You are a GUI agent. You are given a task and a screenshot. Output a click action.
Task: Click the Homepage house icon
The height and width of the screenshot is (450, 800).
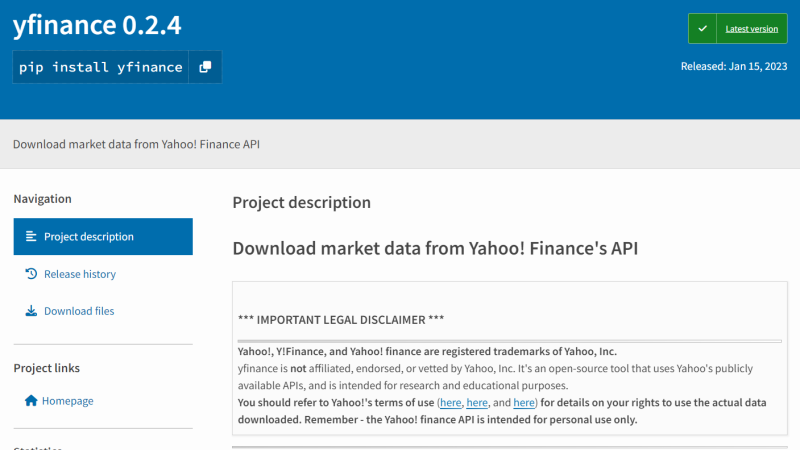pyautogui.click(x=30, y=401)
